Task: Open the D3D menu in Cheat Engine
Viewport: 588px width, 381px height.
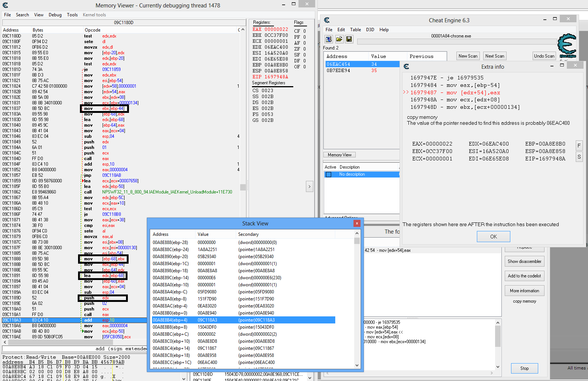Action: 370,30
